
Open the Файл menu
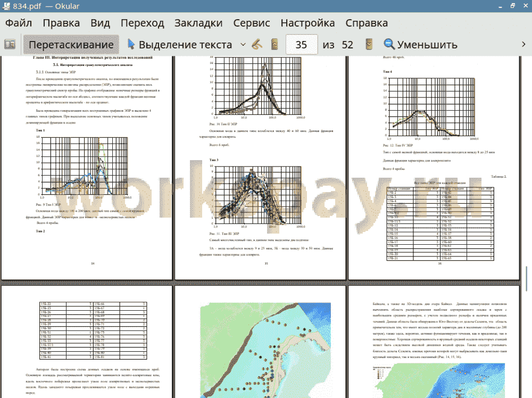pyautogui.click(x=19, y=23)
